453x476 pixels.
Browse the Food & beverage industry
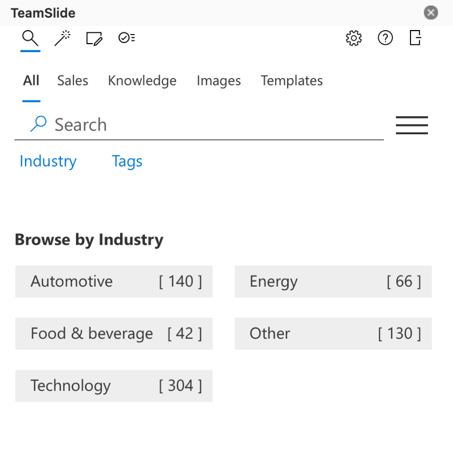[x=114, y=334]
